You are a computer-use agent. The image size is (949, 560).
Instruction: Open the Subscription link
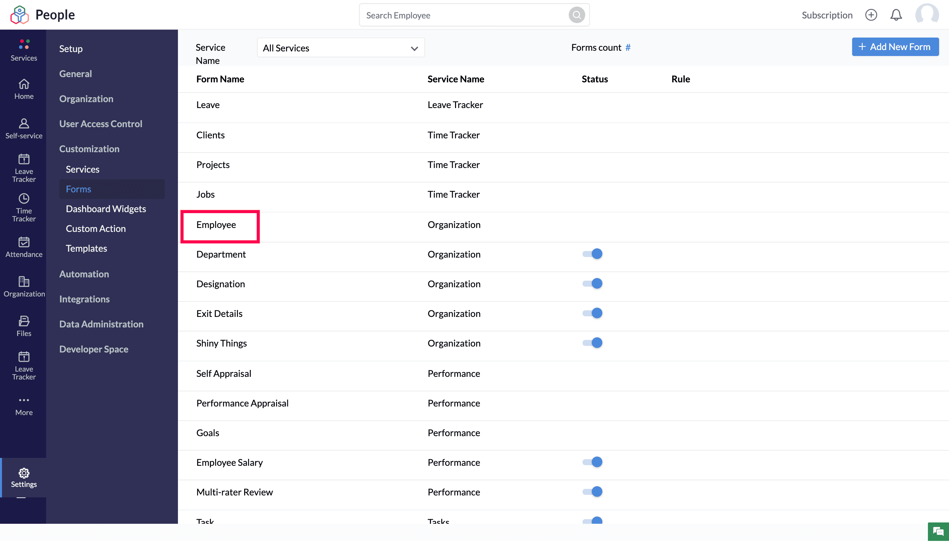827,15
